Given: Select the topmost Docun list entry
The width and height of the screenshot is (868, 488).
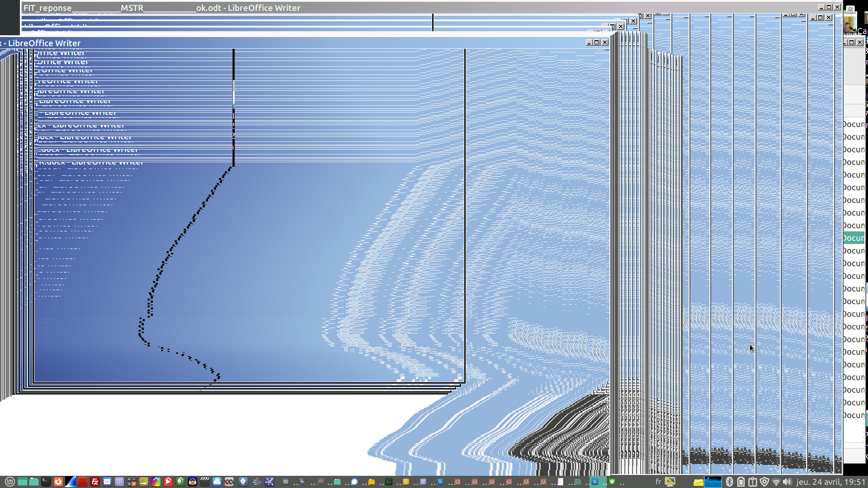Looking at the screenshot, I should tap(854, 124).
